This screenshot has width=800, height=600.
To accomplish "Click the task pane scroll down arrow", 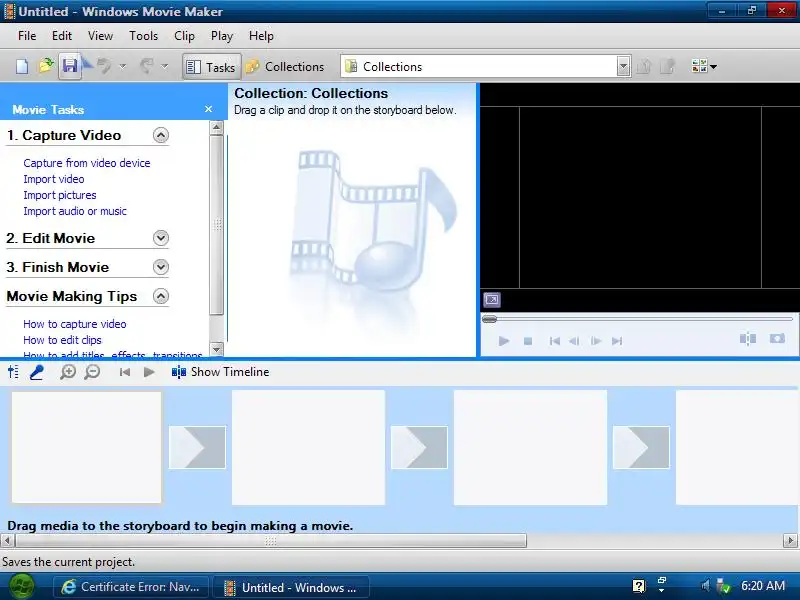I will click(217, 349).
